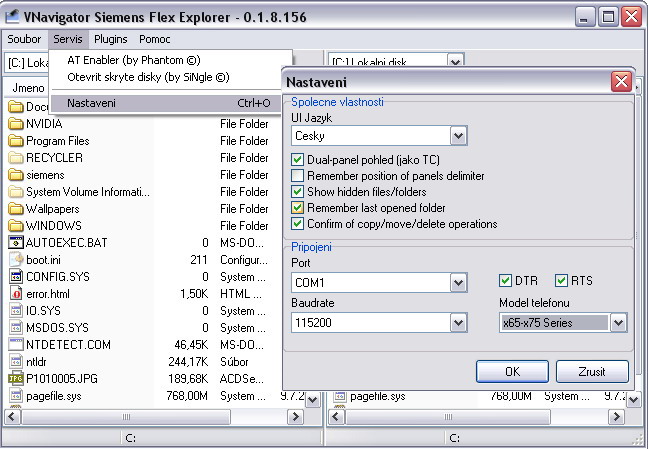The image size is (648, 449).
Task: Click the Jmeno column header
Action: 28,88
